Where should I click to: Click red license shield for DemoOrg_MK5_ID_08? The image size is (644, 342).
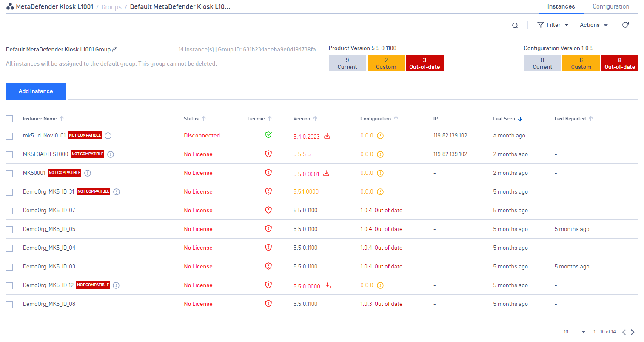[x=268, y=303]
